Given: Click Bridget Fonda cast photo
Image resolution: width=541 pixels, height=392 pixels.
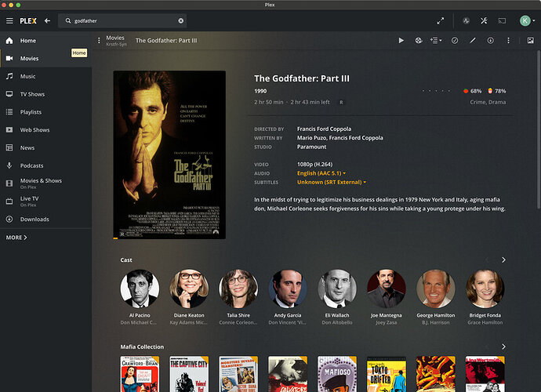Looking at the screenshot, I should coord(485,289).
